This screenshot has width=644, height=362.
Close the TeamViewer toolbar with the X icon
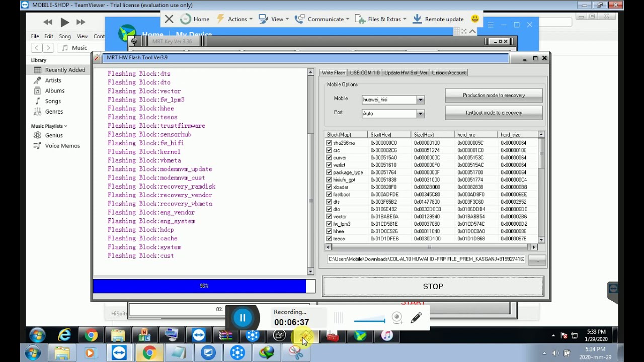tap(169, 19)
